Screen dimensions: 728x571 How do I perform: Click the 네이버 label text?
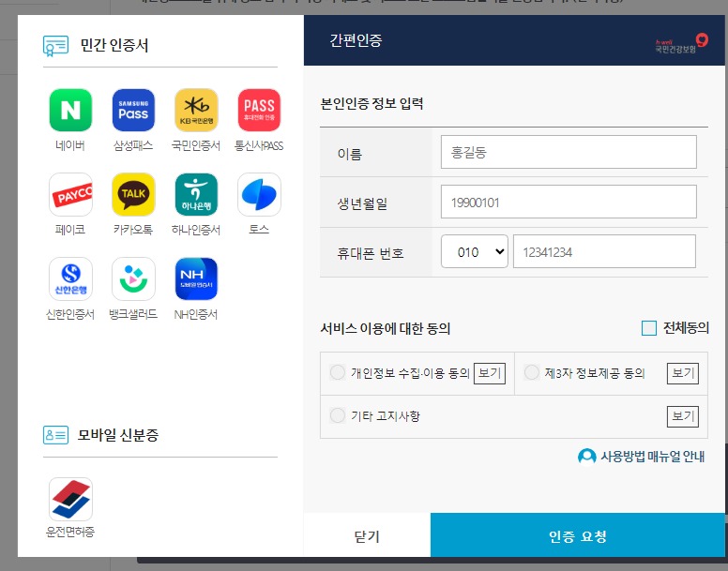tap(70, 145)
